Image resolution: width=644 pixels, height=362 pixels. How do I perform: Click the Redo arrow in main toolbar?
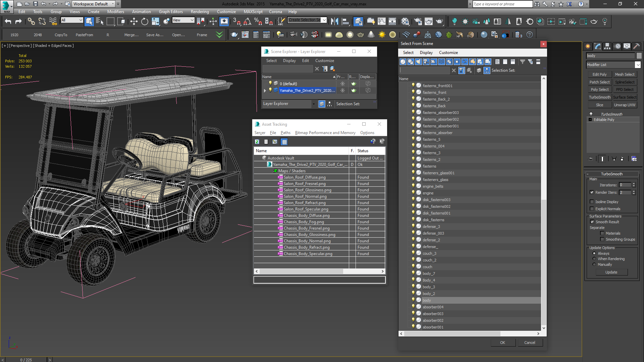pyautogui.click(x=19, y=21)
